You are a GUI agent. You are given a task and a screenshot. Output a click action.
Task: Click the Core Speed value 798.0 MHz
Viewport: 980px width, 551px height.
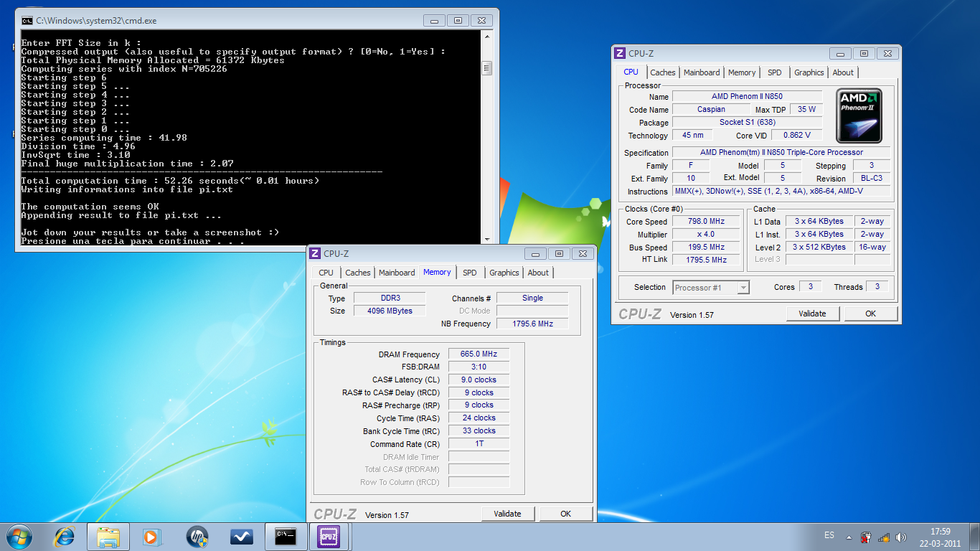pyautogui.click(x=707, y=222)
